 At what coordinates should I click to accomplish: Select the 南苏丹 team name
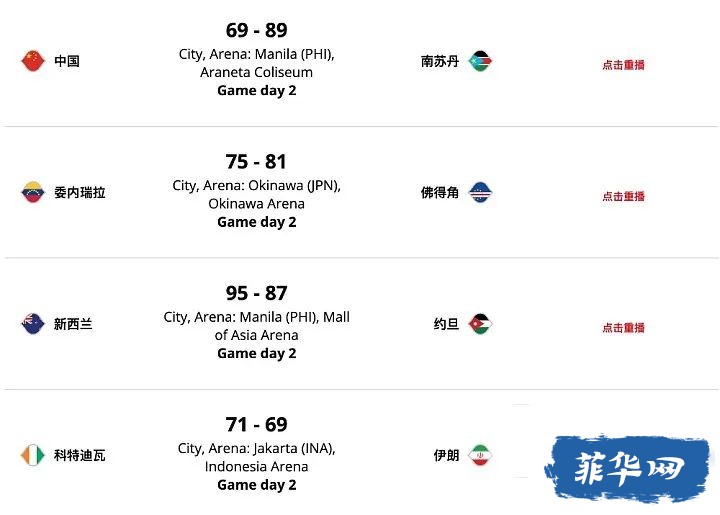click(x=440, y=61)
